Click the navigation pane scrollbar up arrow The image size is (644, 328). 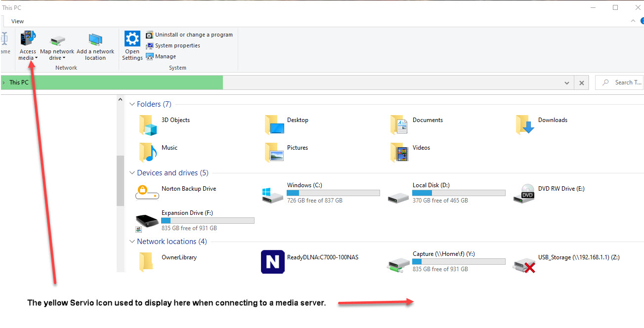(120, 100)
